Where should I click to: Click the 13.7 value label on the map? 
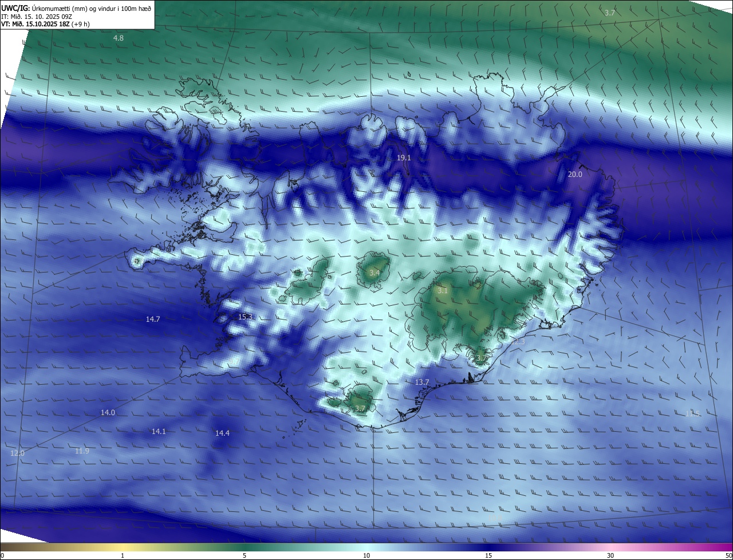[x=422, y=382]
